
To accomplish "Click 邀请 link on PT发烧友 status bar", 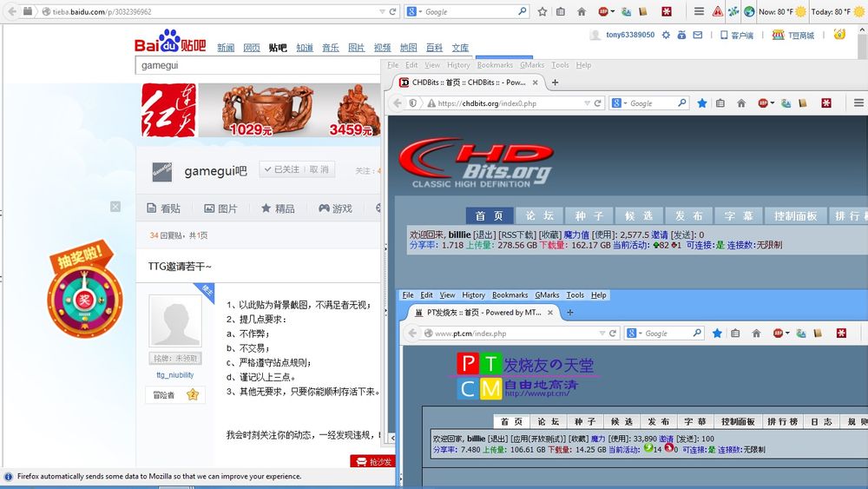I will click(666, 439).
